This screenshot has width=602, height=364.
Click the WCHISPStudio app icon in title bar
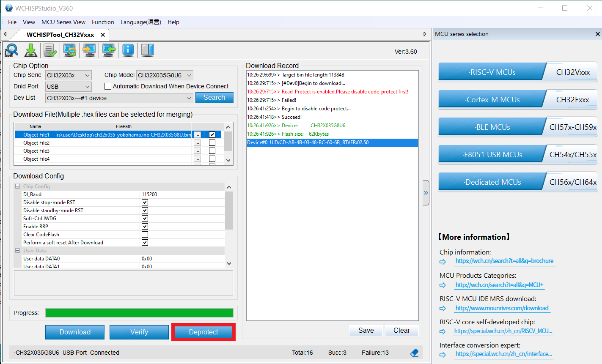(8, 8)
